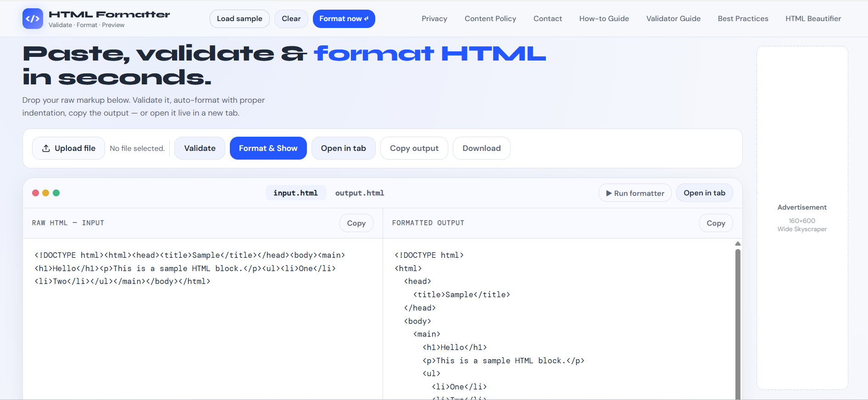Image resolution: width=868 pixels, height=400 pixels.
Task: Switch to the output.html tab
Action: point(360,193)
